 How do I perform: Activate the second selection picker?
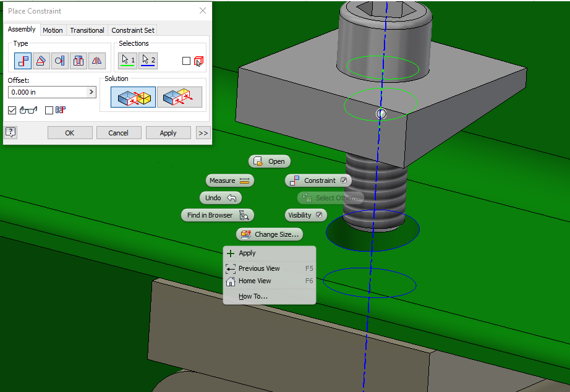[x=148, y=61]
